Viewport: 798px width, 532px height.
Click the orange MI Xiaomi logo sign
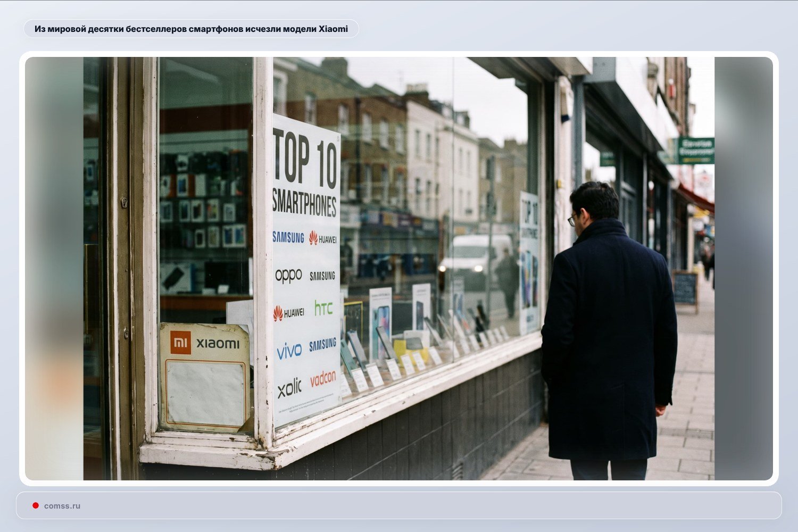(x=205, y=343)
